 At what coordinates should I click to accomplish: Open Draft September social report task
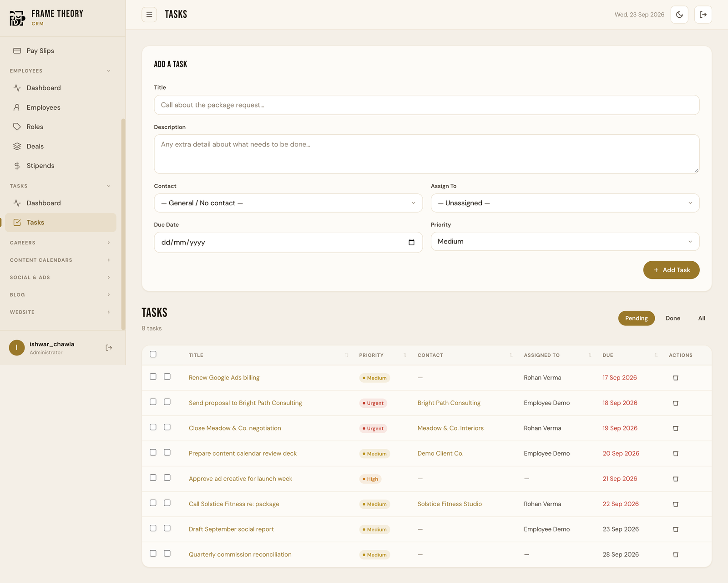[231, 529]
